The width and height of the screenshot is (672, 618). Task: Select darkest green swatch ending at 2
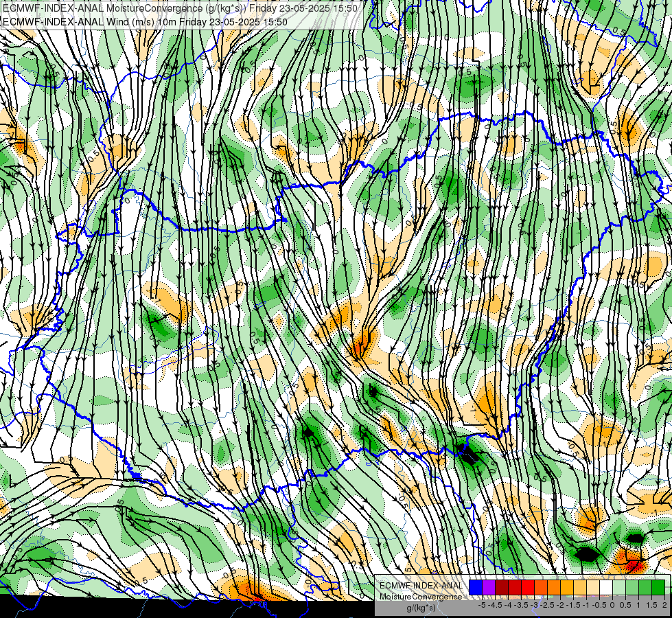[659, 588]
